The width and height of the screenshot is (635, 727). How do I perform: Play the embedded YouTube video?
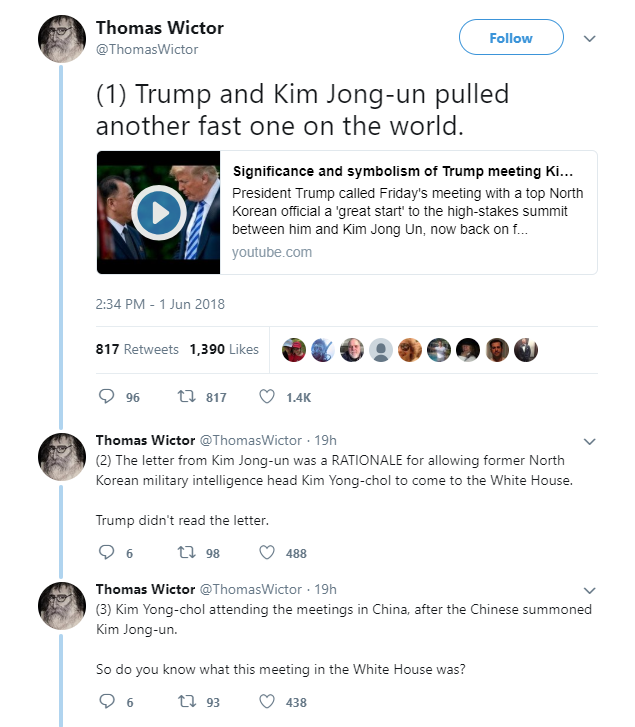tap(159, 213)
